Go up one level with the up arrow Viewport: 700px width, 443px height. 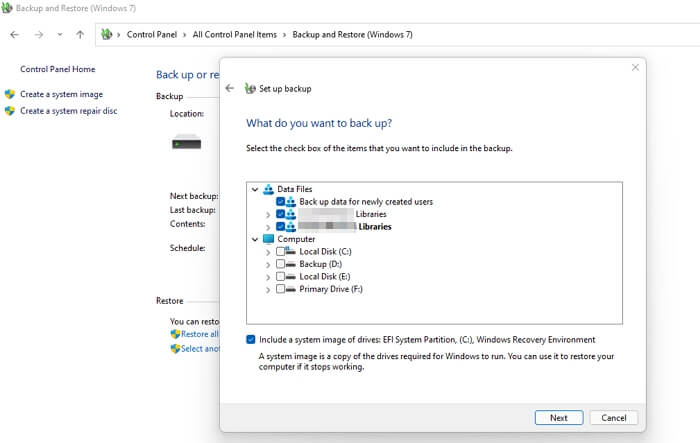point(80,34)
